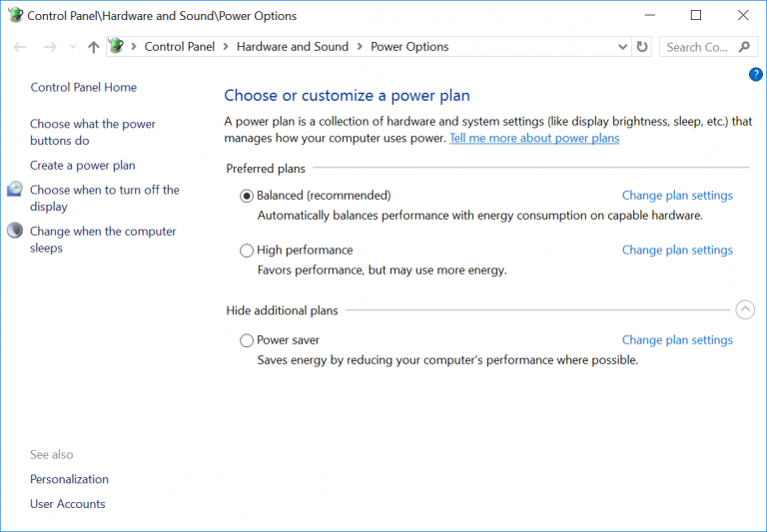The width and height of the screenshot is (767, 532).
Task: Click the search magnifier icon
Action: [x=744, y=47]
